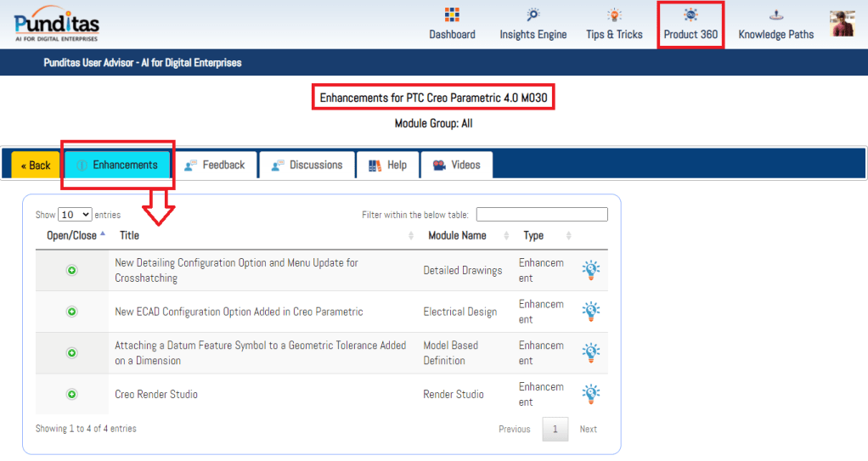Expand the New Detailing Configuration Option row
Screen dimensions: 868x461
pyautogui.click(x=72, y=270)
